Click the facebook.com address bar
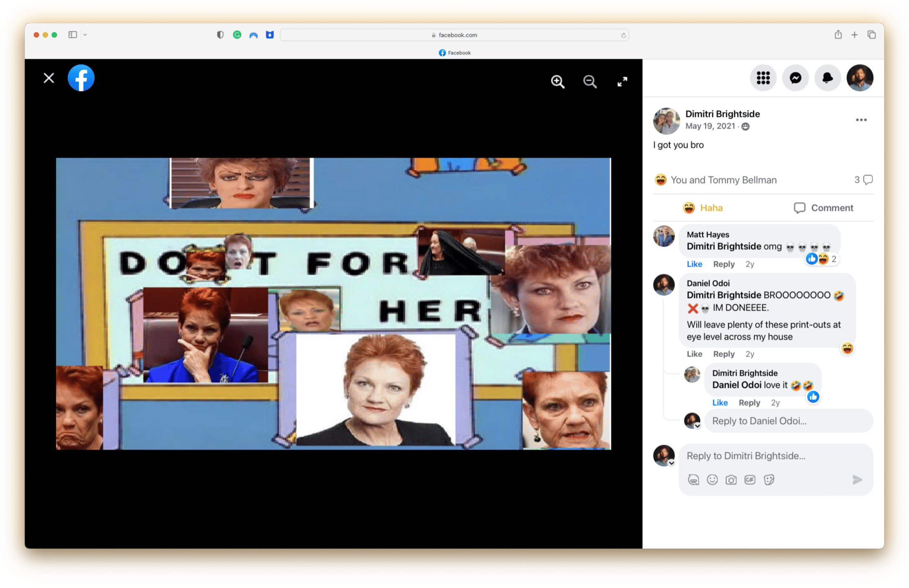The height and width of the screenshot is (588, 909). 454,35
